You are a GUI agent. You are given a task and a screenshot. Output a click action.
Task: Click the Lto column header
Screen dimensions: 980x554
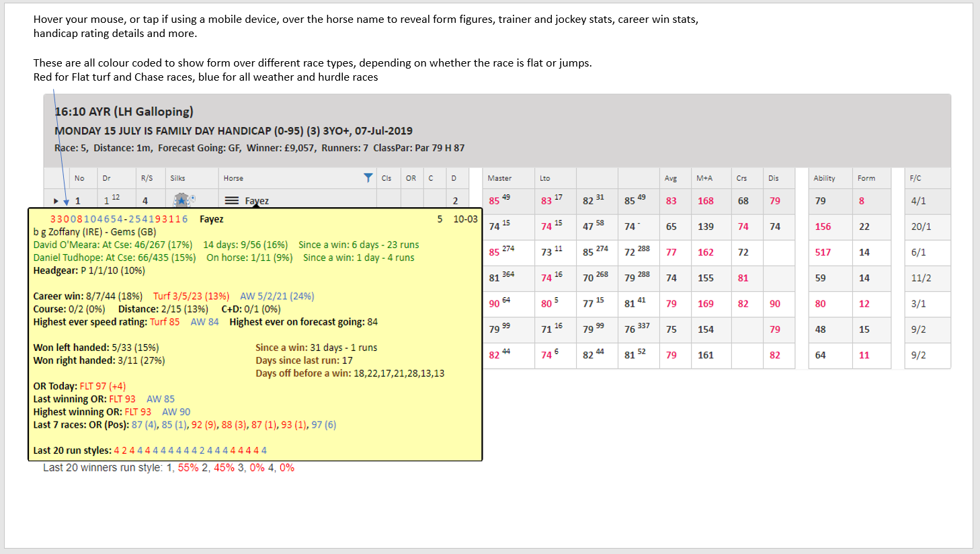tap(544, 178)
